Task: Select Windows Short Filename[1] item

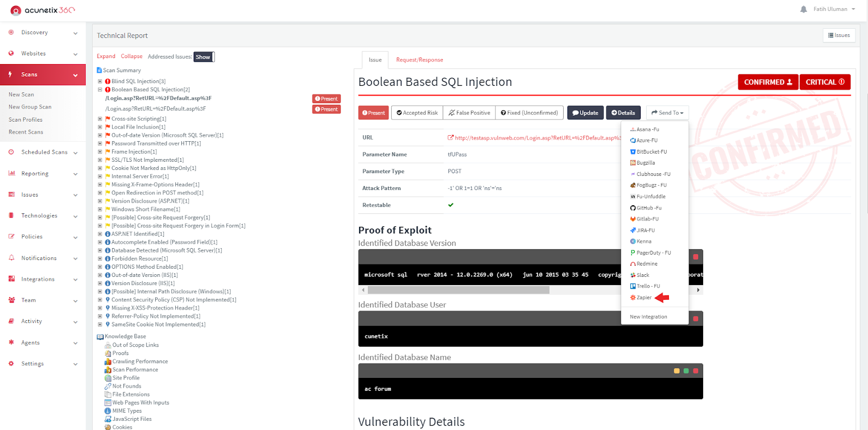Action: pyautogui.click(x=145, y=210)
